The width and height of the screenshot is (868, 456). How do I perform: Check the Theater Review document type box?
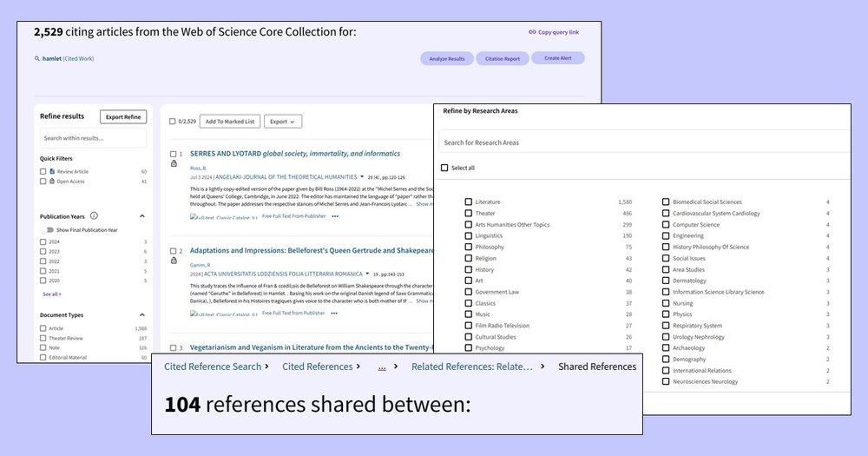43,338
